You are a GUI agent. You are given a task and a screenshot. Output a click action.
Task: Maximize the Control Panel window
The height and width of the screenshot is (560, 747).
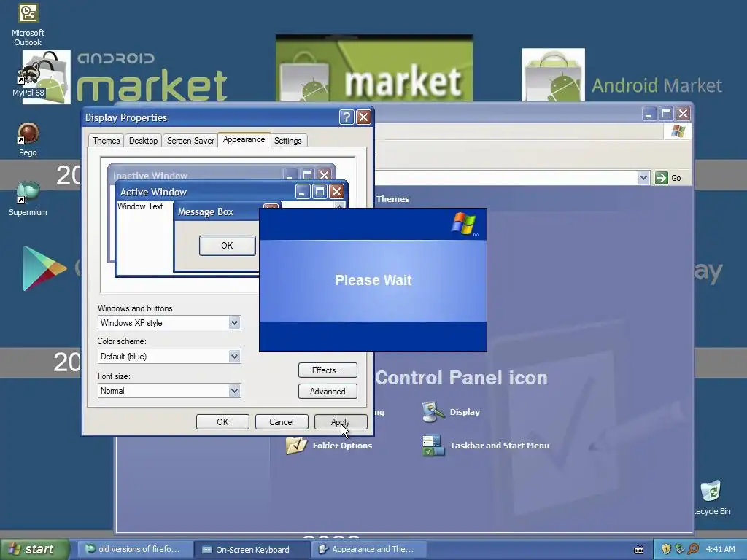tap(666, 113)
